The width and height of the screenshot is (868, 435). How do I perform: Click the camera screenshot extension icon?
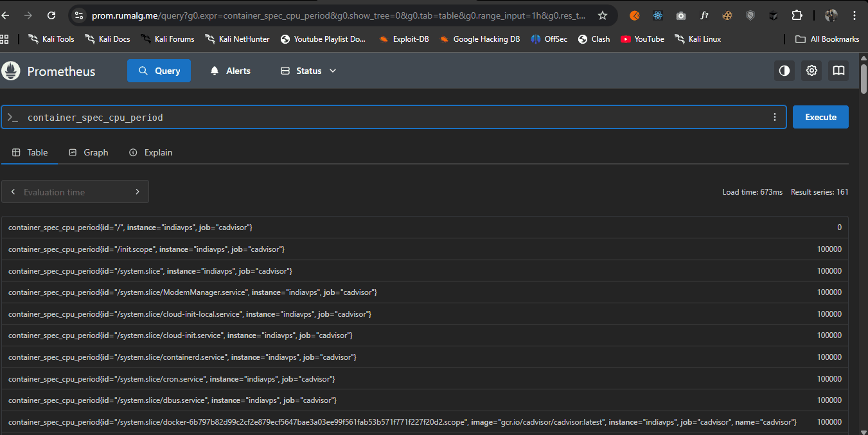coord(680,15)
